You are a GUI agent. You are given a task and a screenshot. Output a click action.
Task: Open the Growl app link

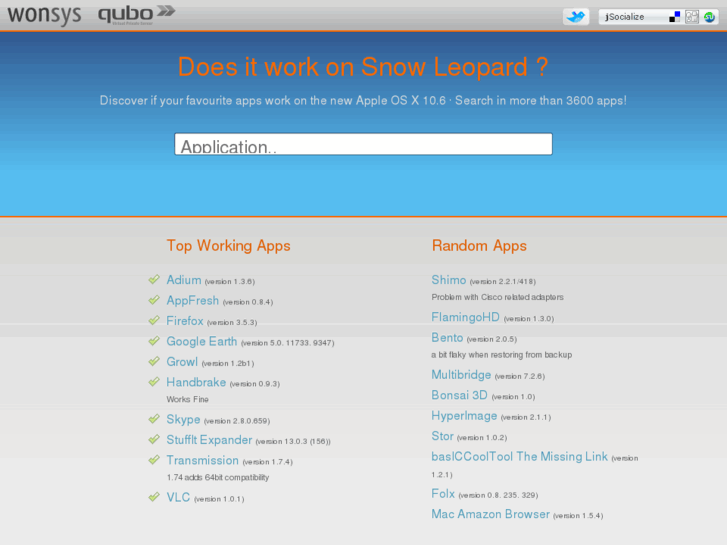pos(182,361)
